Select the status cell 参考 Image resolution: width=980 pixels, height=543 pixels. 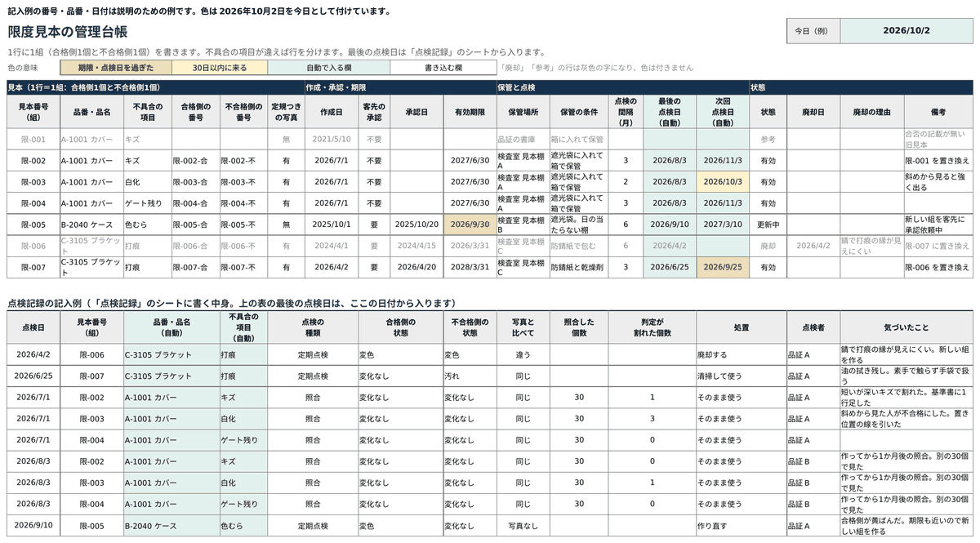[768, 139]
